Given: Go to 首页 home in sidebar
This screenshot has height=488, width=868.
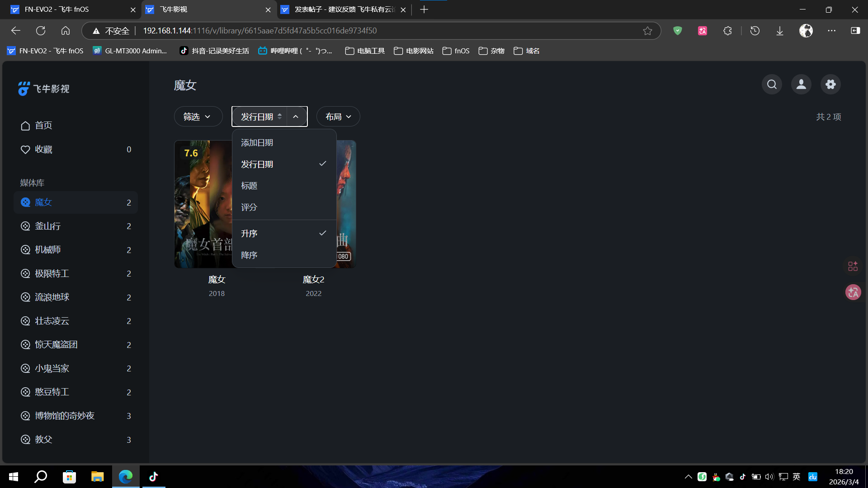Looking at the screenshot, I should point(43,125).
